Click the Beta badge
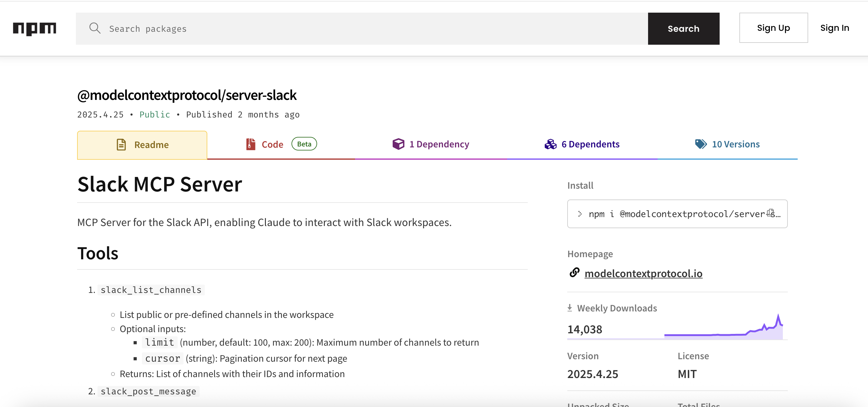Viewport: 868px width, 407px height. 304,144
